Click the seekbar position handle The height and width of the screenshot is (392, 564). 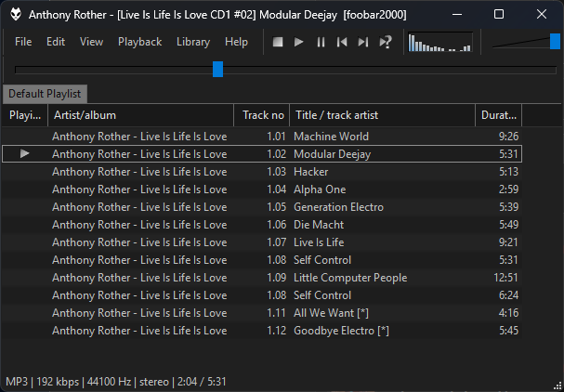[x=217, y=69]
